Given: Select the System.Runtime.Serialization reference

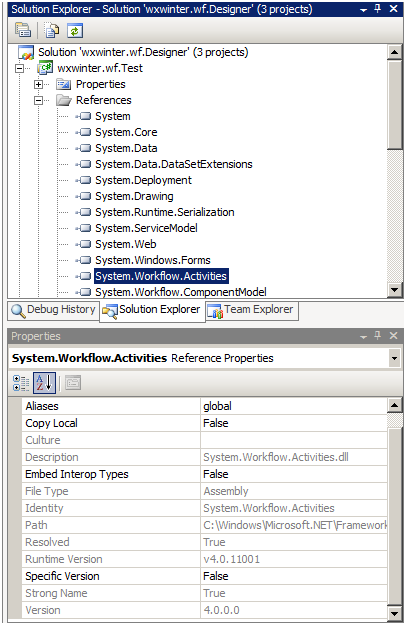Looking at the screenshot, I should tap(165, 212).
